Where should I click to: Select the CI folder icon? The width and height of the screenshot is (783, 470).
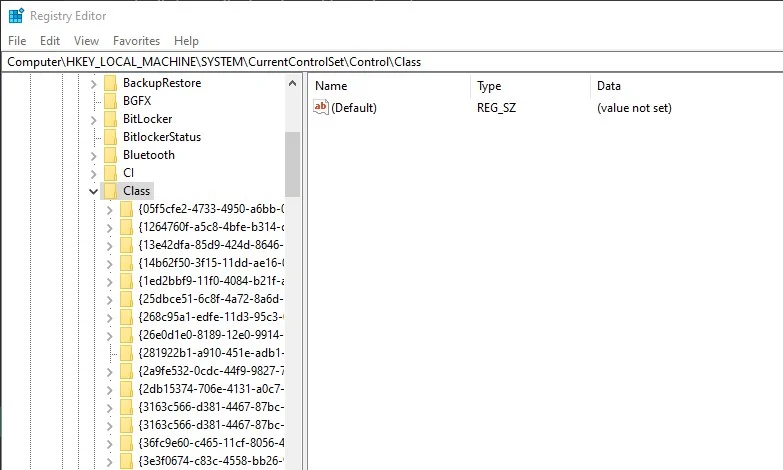[110, 173]
